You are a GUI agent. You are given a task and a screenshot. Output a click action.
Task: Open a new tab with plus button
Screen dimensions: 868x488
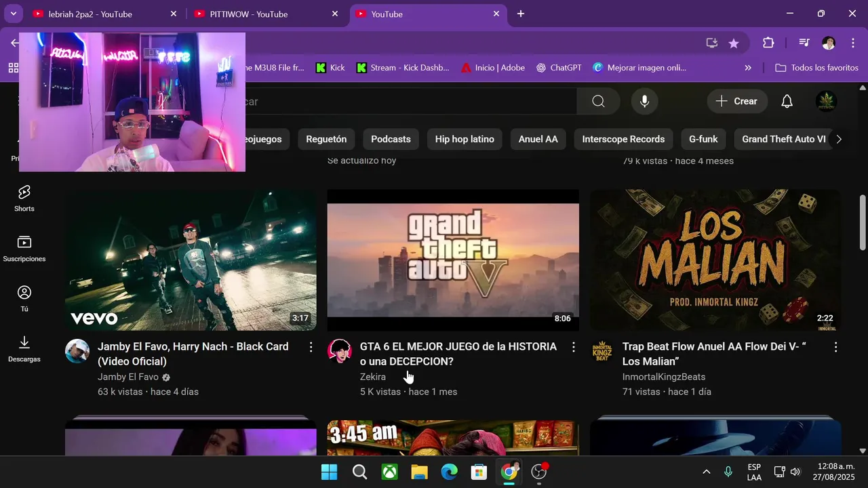tap(521, 14)
